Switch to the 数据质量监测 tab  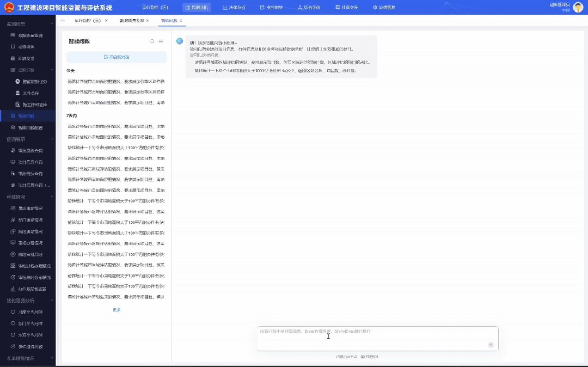pos(132,21)
